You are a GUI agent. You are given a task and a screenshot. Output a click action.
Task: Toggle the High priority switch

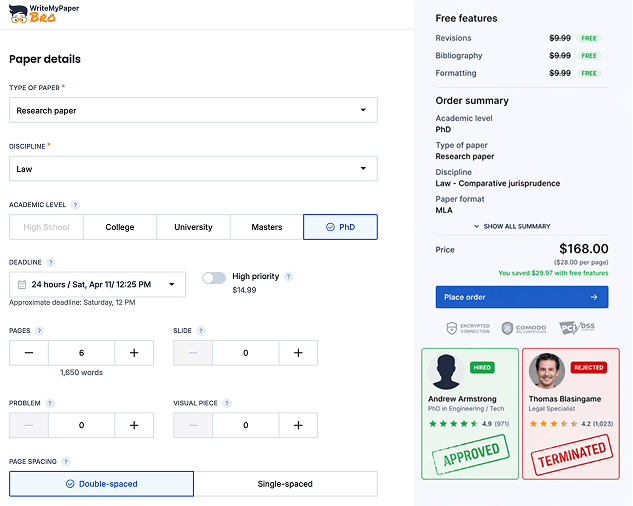click(x=213, y=277)
